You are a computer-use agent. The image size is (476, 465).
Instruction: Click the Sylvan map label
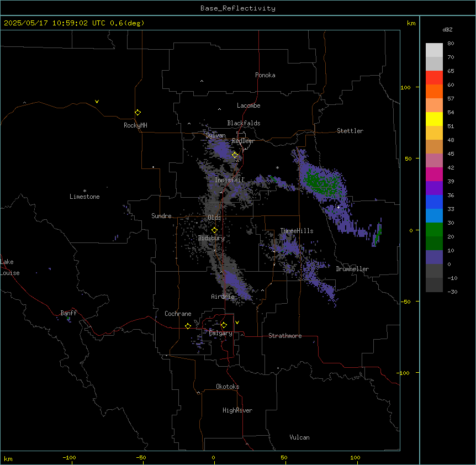coord(215,135)
